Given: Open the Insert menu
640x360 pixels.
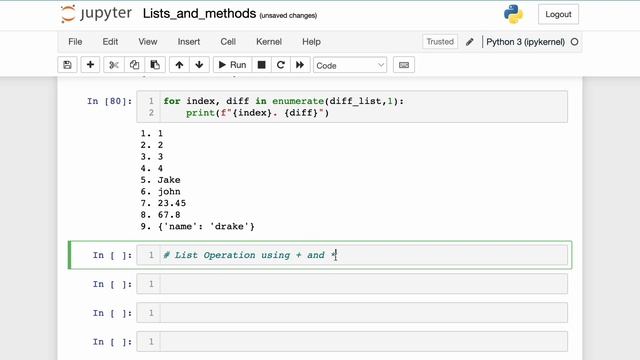Looking at the screenshot, I should tap(189, 42).
